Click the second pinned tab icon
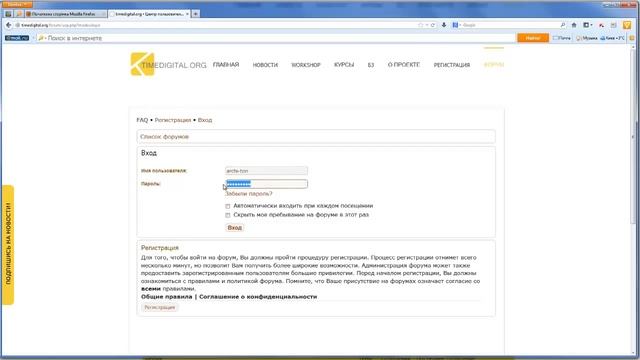Image resolution: width=640 pixels, height=360 pixels. [19, 14]
